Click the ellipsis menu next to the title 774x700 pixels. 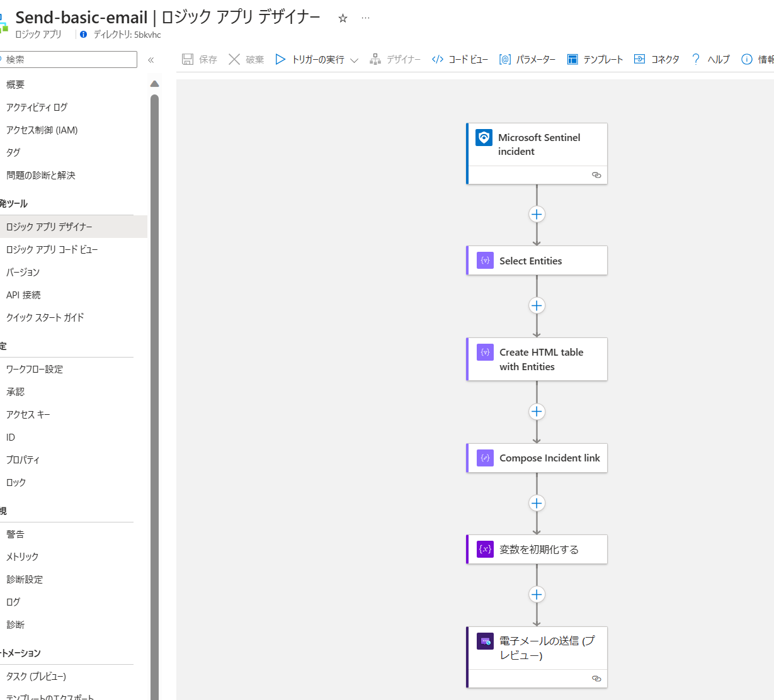pos(366,18)
